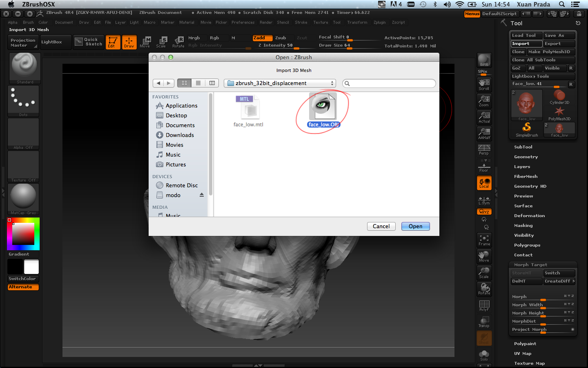Select the right shelf Rotate view icon
The width and height of the screenshot is (588, 368).
pos(484,289)
